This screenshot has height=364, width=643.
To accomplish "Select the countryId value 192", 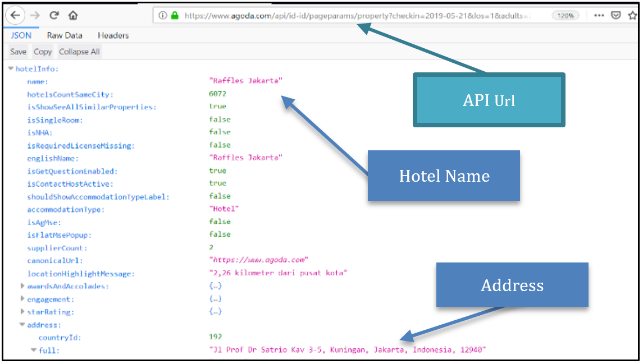I will click(215, 337).
